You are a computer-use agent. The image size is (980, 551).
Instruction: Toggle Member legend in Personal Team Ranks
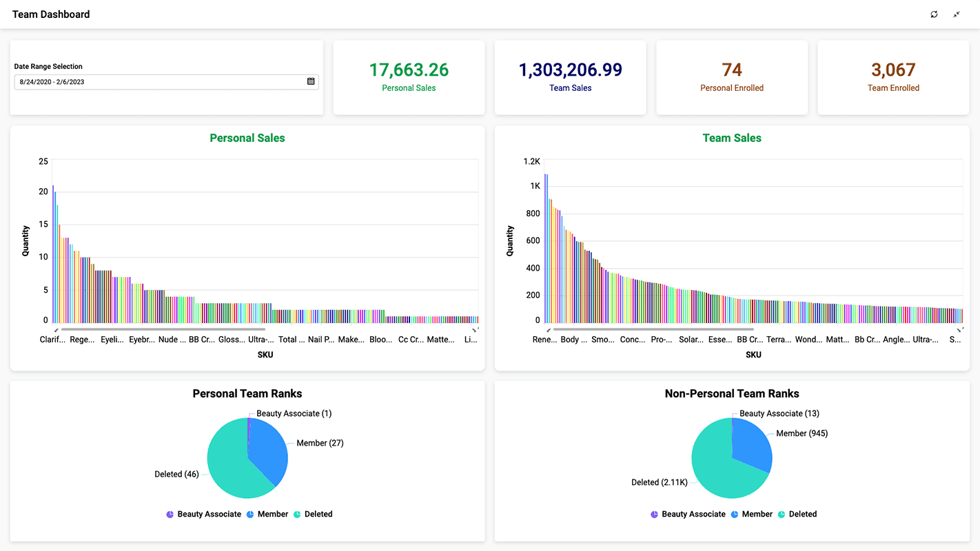click(x=267, y=514)
